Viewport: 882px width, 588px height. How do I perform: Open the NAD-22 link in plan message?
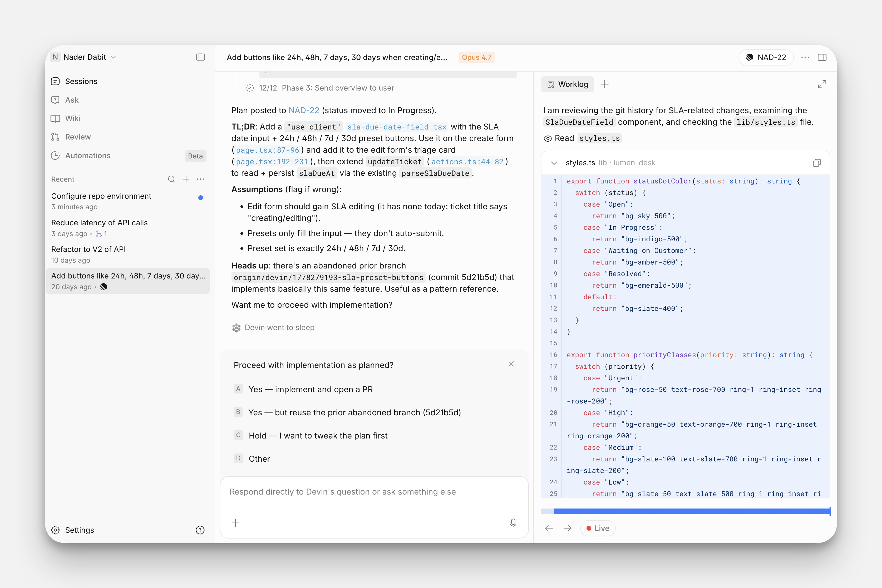tap(303, 110)
